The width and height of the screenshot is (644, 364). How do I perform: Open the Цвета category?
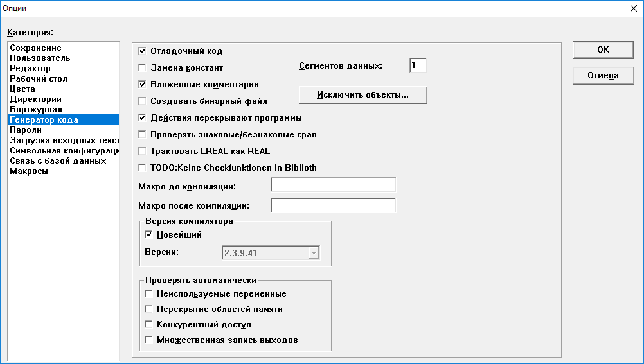(22, 89)
